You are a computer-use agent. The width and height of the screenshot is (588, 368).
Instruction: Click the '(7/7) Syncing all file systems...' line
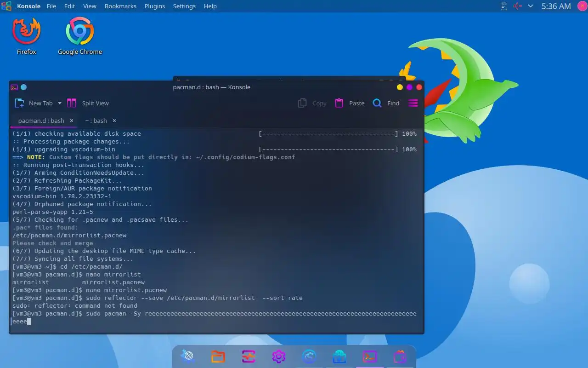pyautogui.click(x=73, y=259)
